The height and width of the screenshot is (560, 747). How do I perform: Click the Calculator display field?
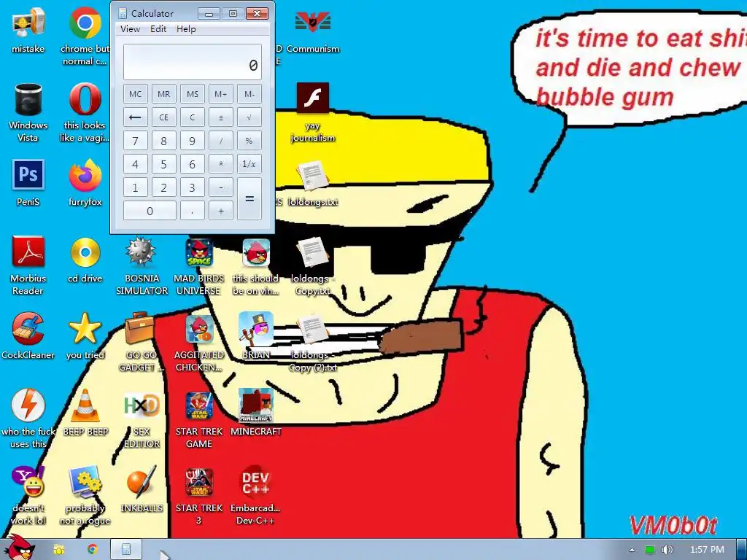pyautogui.click(x=193, y=62)
